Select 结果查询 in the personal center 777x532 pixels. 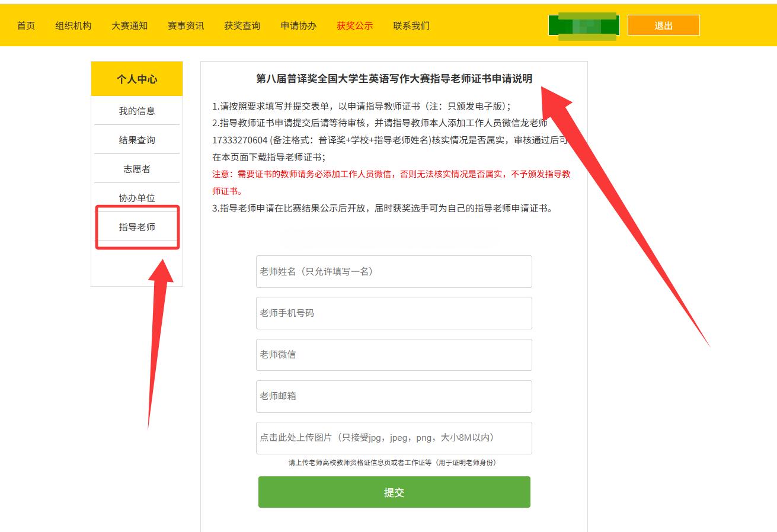pos(137,140)
